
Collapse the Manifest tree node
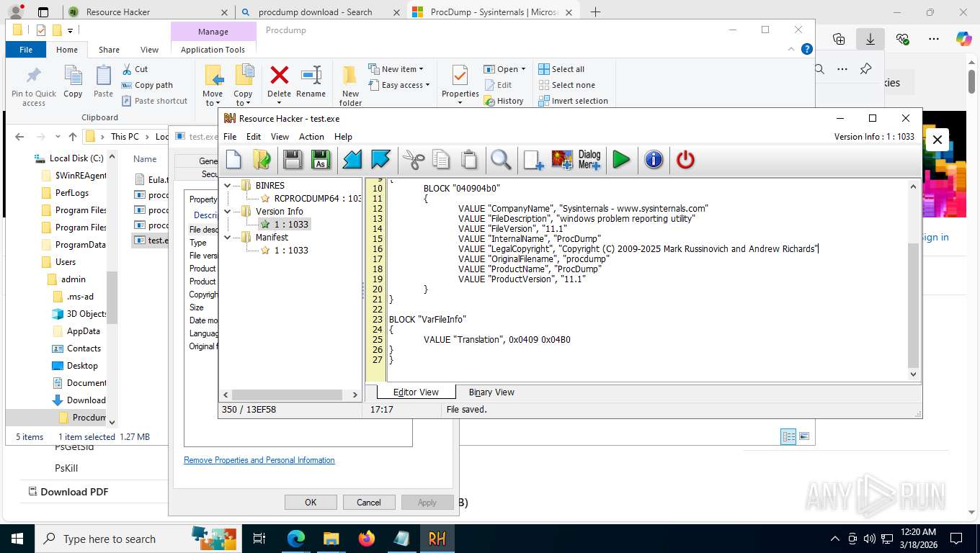[228, 237]
